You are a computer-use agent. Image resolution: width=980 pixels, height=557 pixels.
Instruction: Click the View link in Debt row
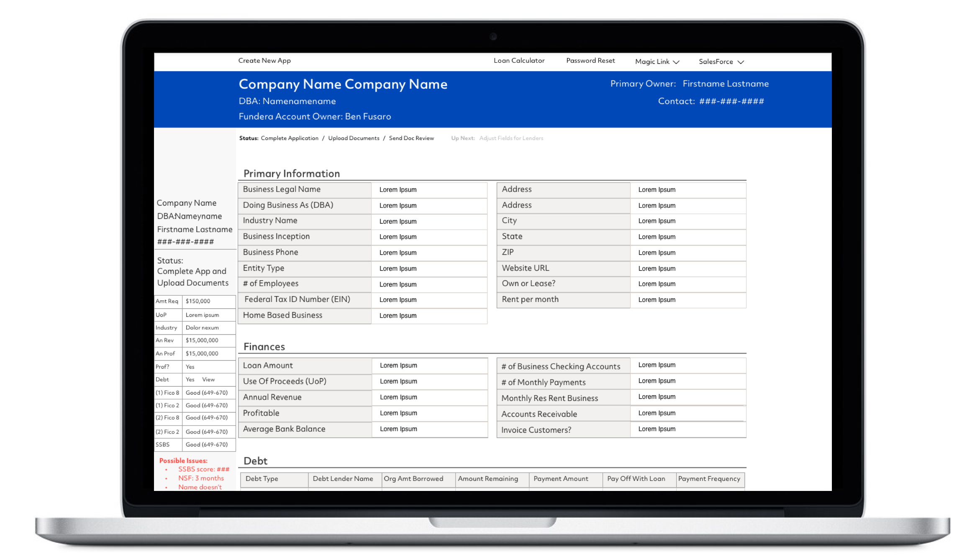(x=208, y=380)
